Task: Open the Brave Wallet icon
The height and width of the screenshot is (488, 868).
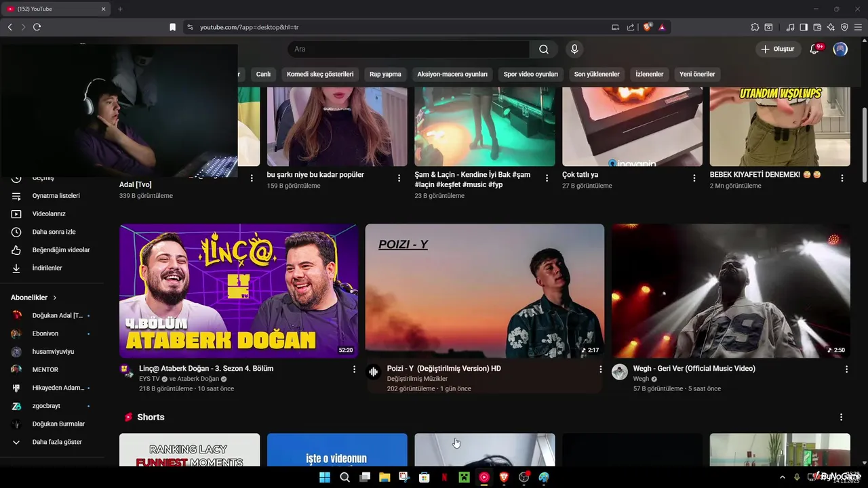Action: (x=817, y=27)
